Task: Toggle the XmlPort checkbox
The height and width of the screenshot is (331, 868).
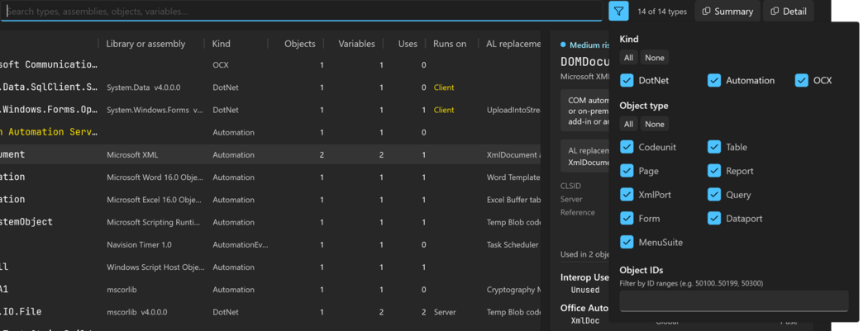Action: (627, 195)
